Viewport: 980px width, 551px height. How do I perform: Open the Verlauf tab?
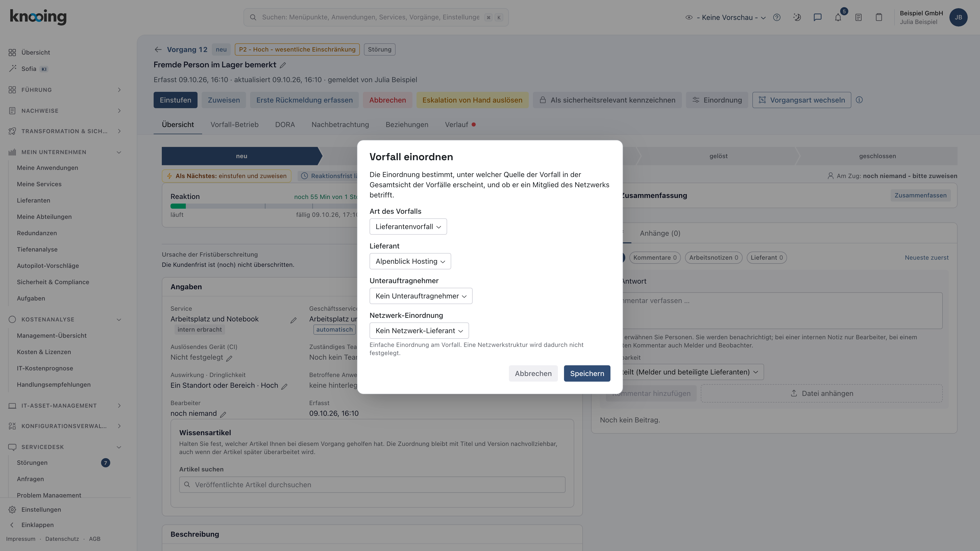coord(460,125)
